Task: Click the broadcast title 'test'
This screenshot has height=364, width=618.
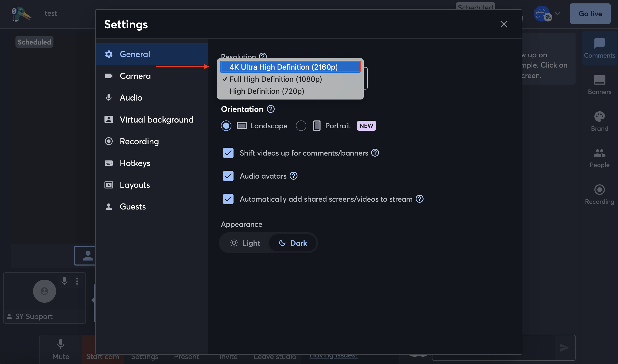Action: (51, 13)
